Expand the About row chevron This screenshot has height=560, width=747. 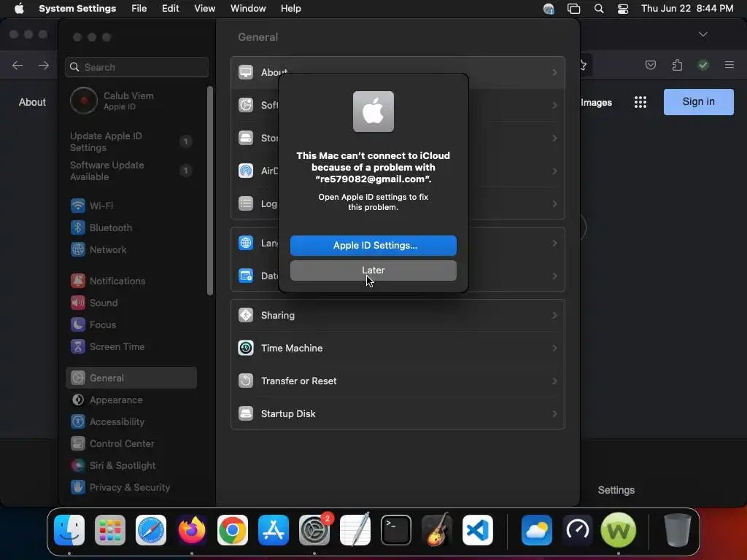[x=554, y=72]
